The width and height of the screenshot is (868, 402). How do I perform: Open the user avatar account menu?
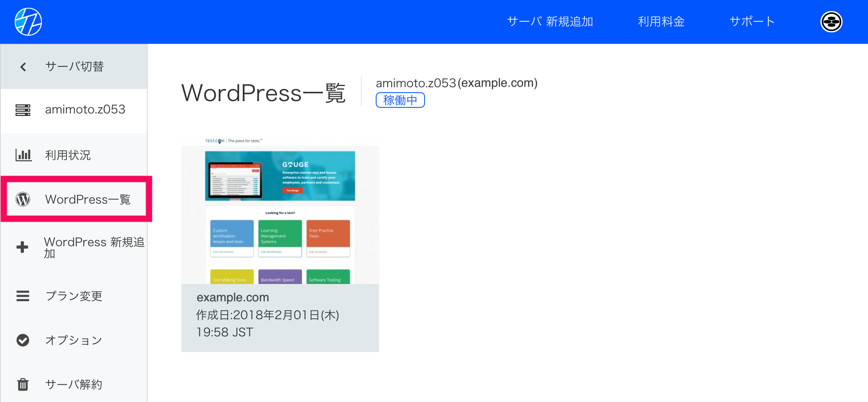coord(831,22)
